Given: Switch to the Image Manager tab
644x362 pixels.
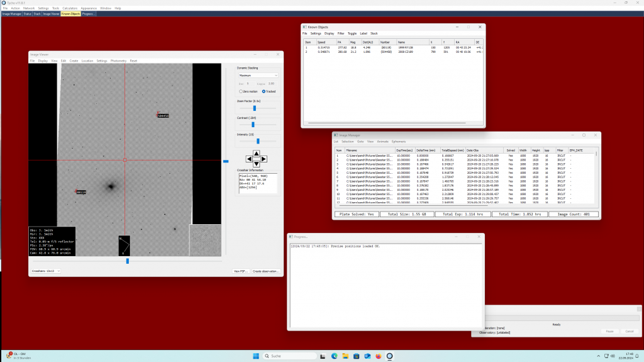Looking at the screenshot, I should click(x=11, y=13).
